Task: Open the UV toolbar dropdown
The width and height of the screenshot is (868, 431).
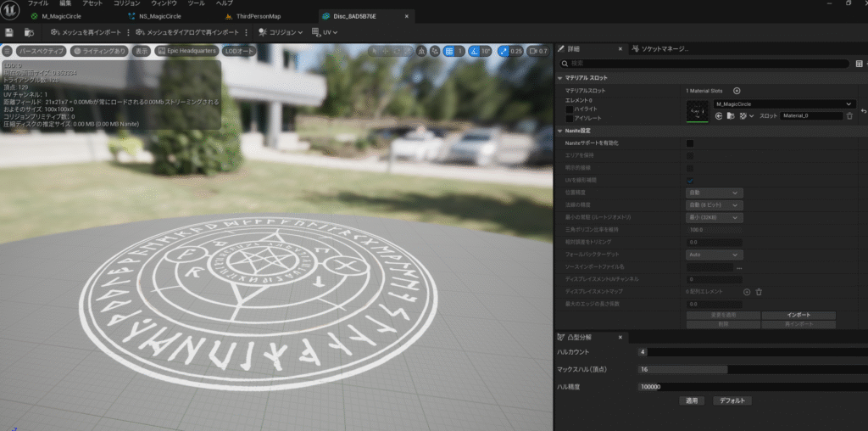Action: [x=325, y=33]
